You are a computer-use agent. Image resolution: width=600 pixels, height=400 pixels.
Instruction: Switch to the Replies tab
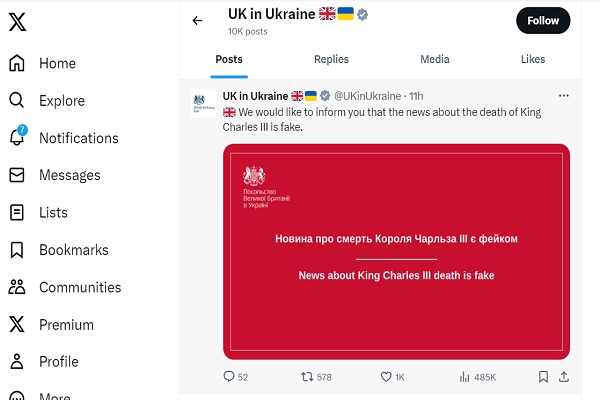(331, 59)
